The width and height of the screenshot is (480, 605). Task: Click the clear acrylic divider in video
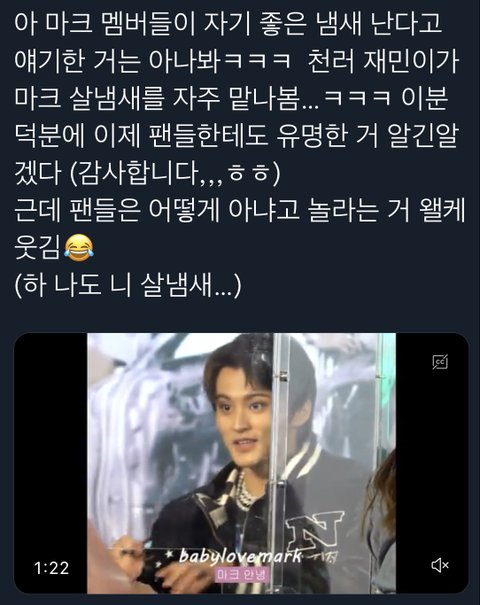pyautogui.click(x=281, y=463)
